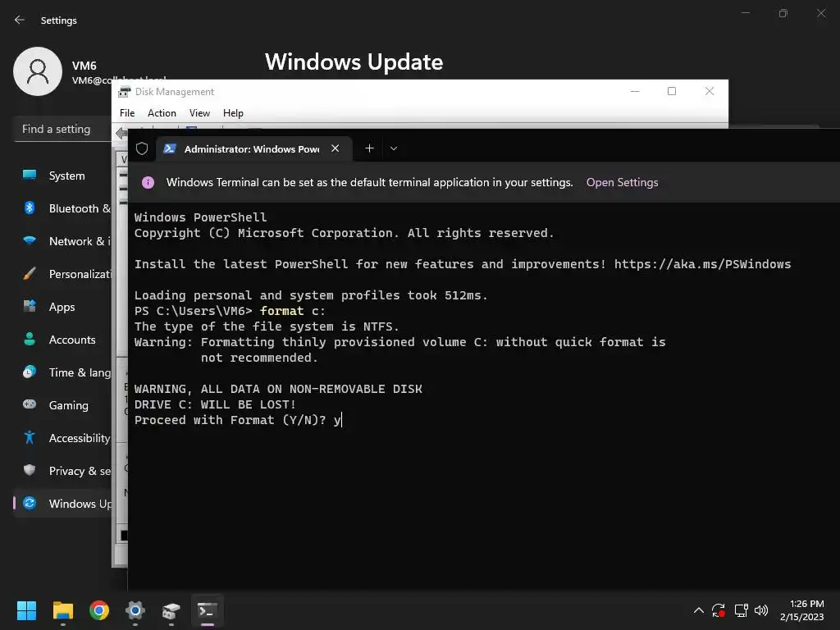Open Network & internet in Settings sidebar
The width and height of the screenshot is (840, 630).
(62, 241)
